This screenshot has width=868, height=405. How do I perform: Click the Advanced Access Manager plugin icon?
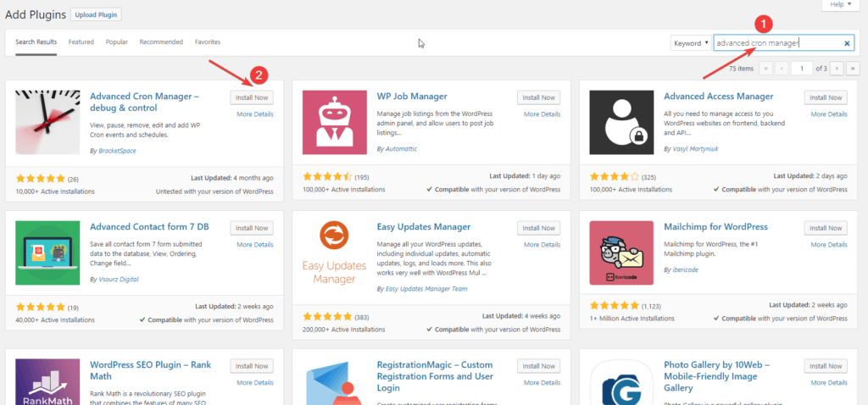tap(621, 122)
